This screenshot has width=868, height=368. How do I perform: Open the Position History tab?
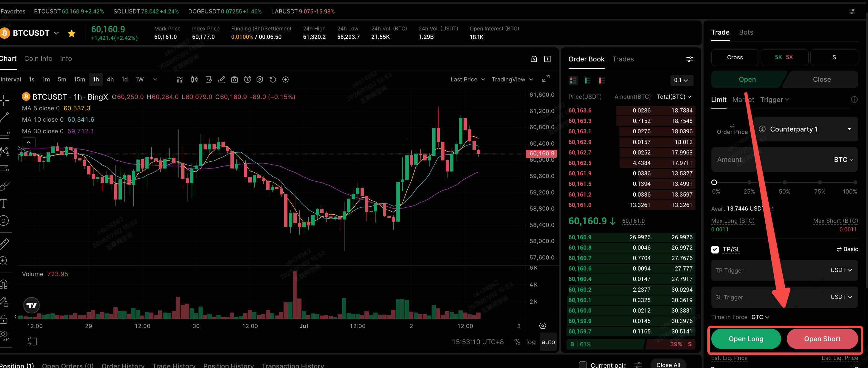(x=228, y=365)
